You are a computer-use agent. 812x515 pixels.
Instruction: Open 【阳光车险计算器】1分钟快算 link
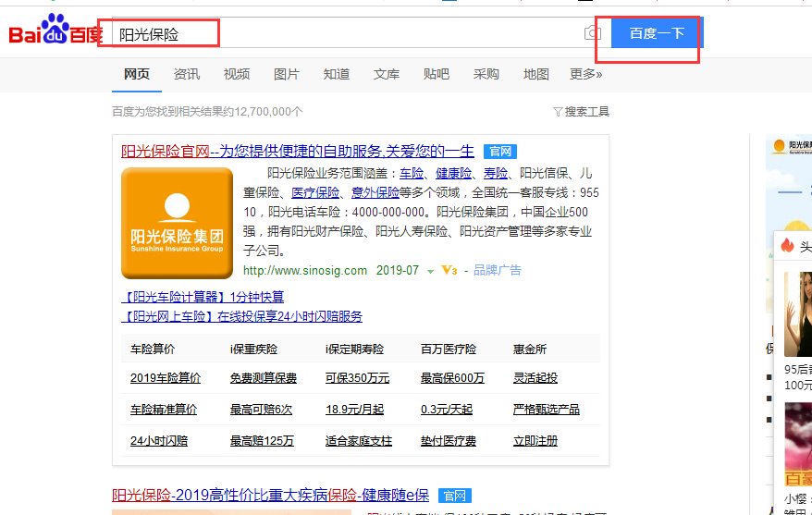(203, 297)
